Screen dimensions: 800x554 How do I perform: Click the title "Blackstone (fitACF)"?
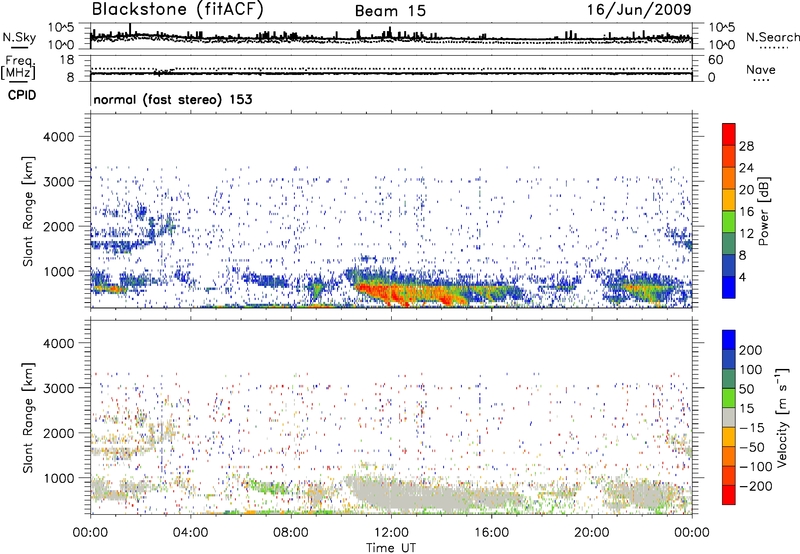[x=178, y=10]
